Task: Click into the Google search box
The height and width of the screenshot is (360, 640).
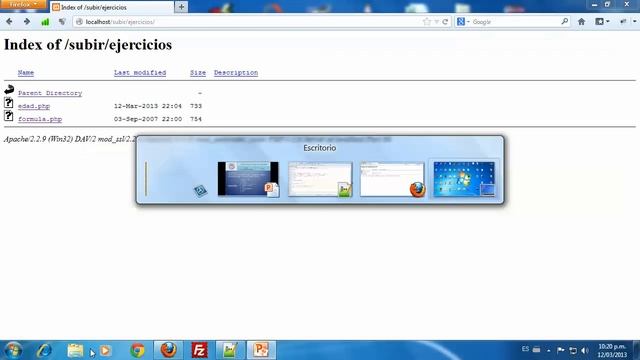Action: 515,22
